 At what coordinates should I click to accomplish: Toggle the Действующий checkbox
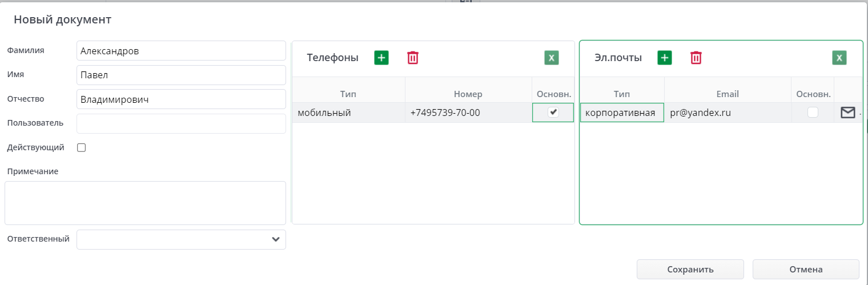pos(82,148)
